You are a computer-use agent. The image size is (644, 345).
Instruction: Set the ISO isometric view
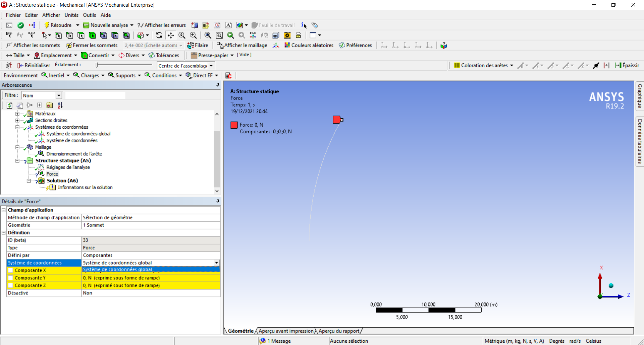[253, 35]
